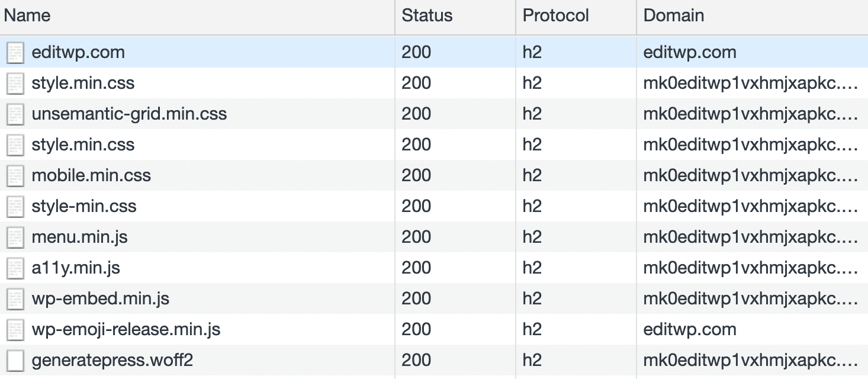The width and height of the screenshot is (868, 379).
Task: Sort requests by the Domain column
Action: 674,15
